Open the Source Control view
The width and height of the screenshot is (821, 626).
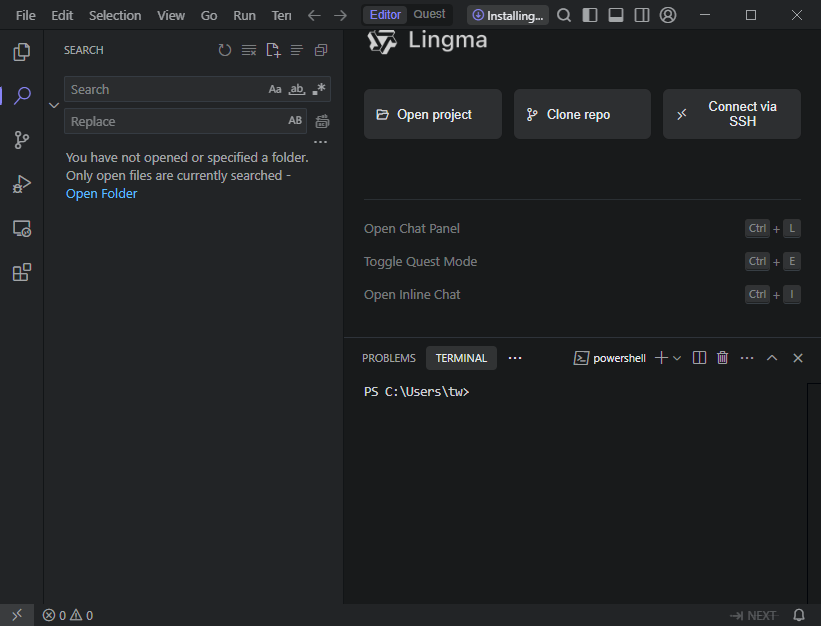[x=21, y=140]
